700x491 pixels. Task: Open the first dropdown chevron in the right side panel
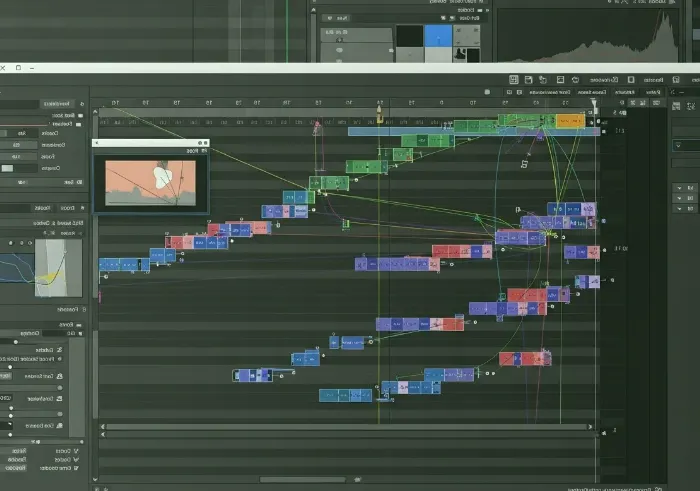click(679, 146)
